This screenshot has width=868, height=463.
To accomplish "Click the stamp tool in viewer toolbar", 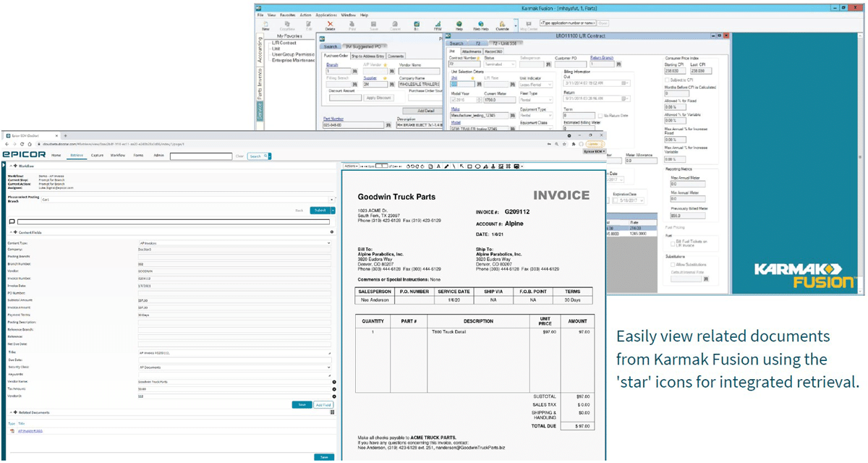I will point(493,166).
